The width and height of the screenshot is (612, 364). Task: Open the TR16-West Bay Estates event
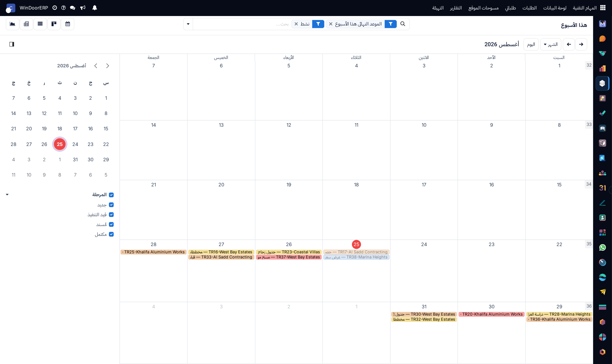[x=221, y=252]
